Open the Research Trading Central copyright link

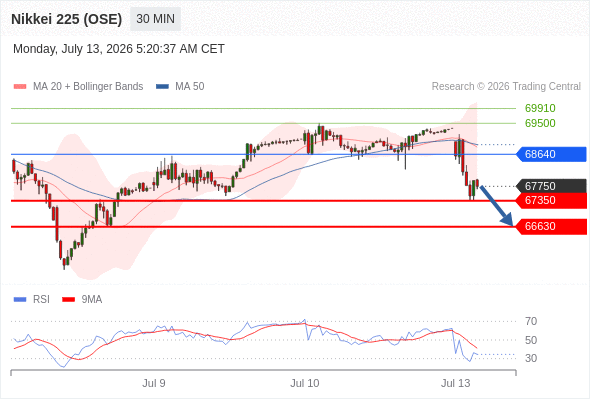point(506,87)
